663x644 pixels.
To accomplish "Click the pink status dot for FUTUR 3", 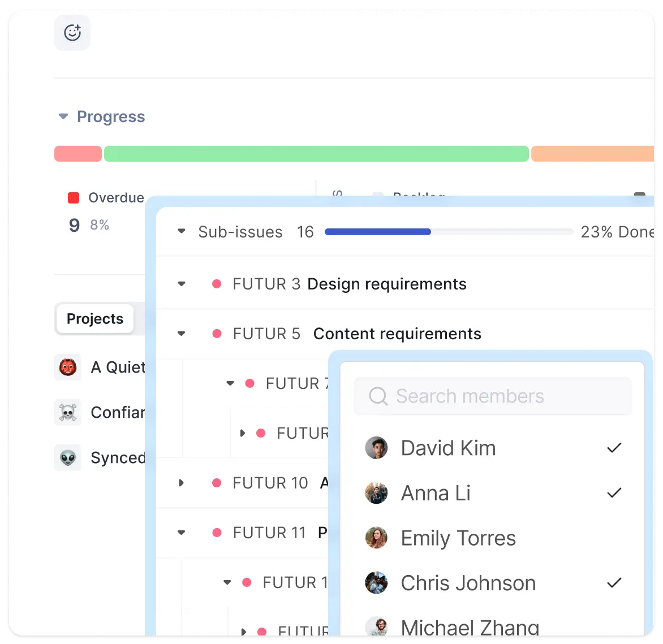I will point(217,284).
